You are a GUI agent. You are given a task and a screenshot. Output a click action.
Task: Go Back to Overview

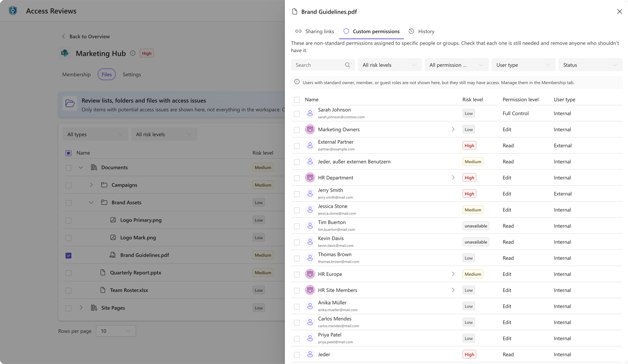(86, 36)
